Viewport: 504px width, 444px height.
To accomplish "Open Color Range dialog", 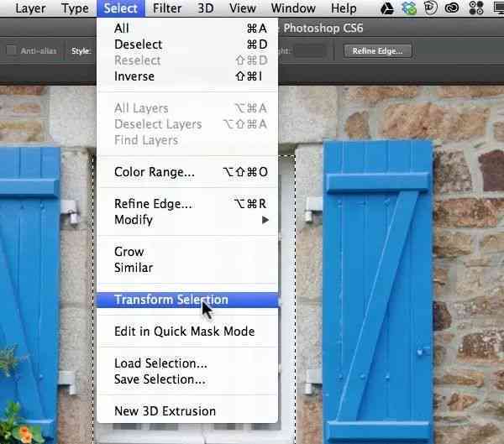I will click(x=187, y=172).
